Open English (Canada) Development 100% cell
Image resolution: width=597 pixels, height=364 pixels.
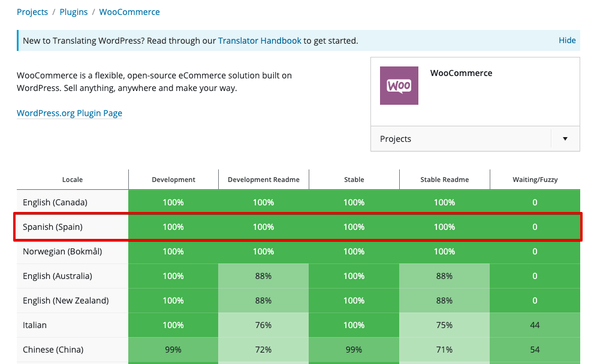point(173,202)
